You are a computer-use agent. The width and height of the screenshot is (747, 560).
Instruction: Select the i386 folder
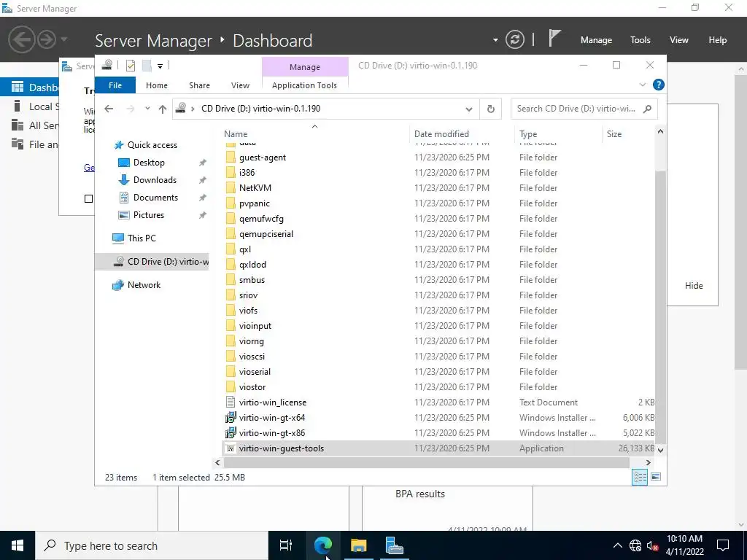click(247, 172)
